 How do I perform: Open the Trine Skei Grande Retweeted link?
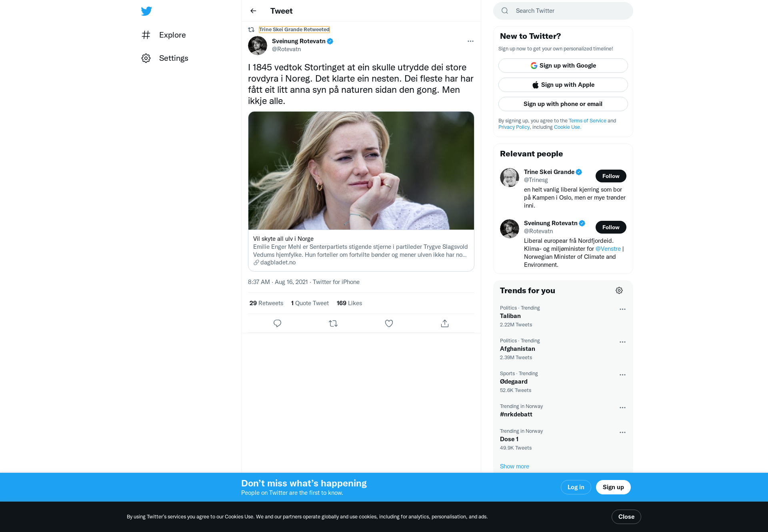294,30
